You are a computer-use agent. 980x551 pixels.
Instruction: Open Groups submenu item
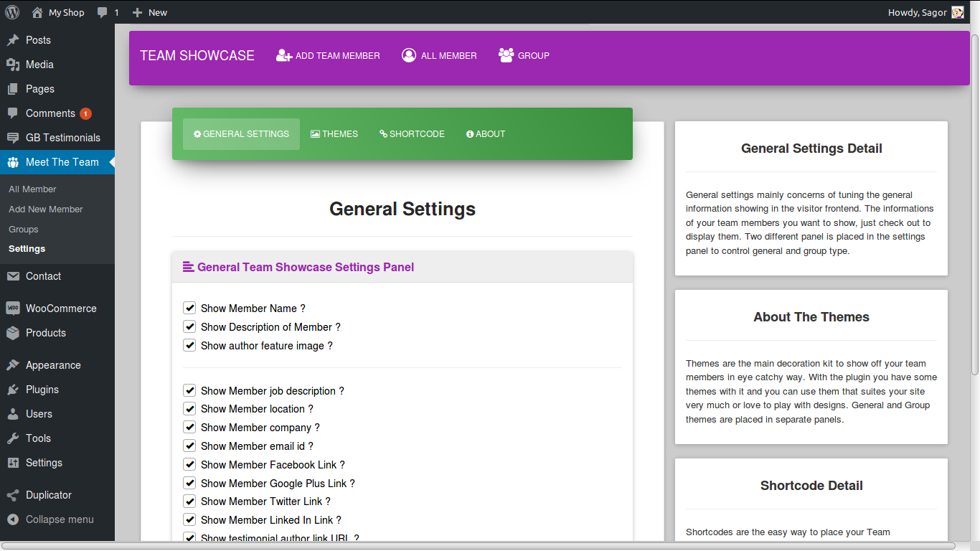(x=24, y=230)
